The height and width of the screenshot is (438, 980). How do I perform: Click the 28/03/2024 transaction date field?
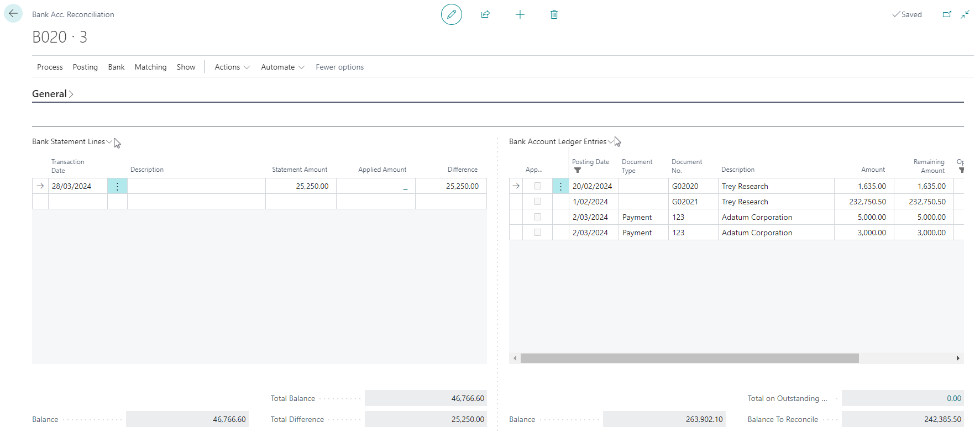[78, 186]
